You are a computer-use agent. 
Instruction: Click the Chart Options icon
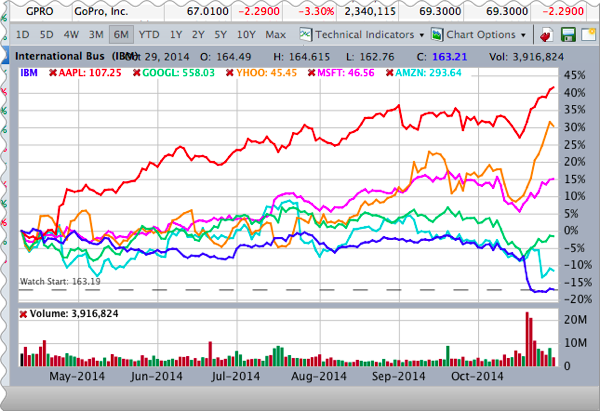point(437,34)
